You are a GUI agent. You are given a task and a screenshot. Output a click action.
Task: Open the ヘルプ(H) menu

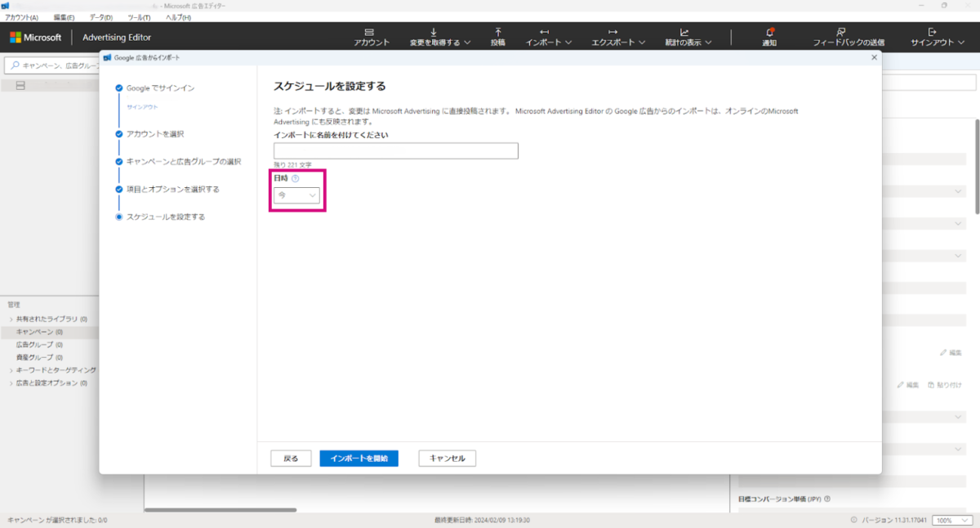pos(178,17)
